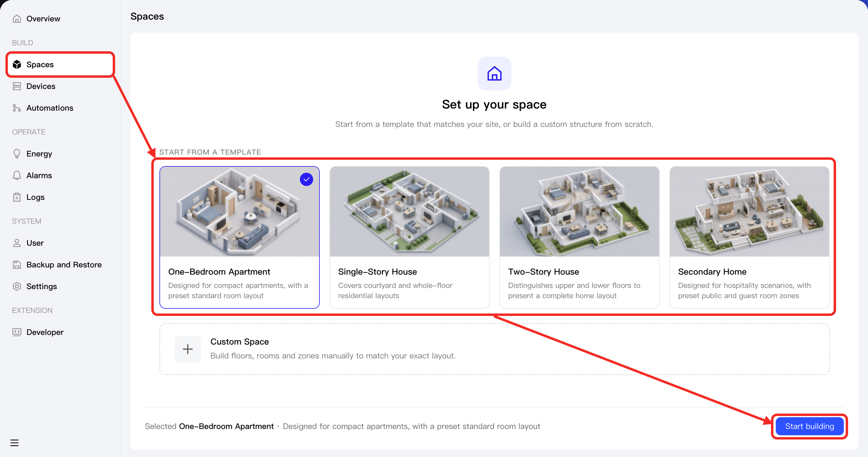Click the Automations branch icon
868x457 pixels.
click(x=17, y=108)
